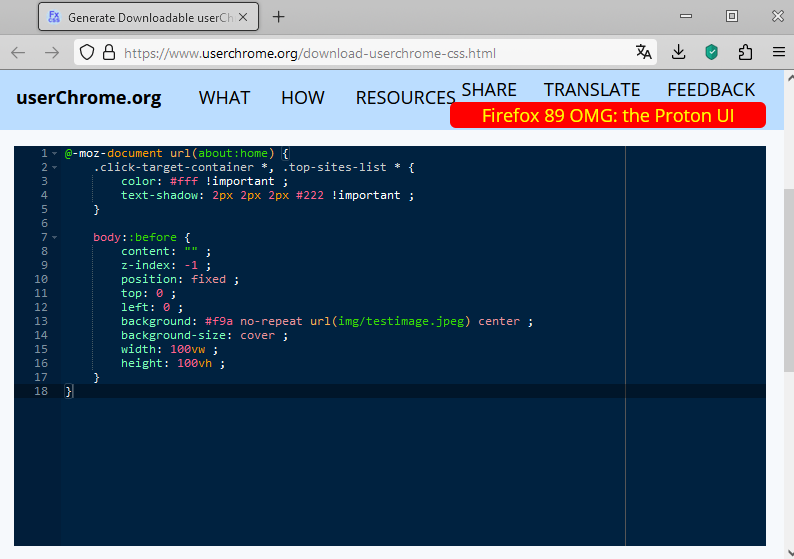Open the extensions puzzle-piece menu

(x=745, y=53)
